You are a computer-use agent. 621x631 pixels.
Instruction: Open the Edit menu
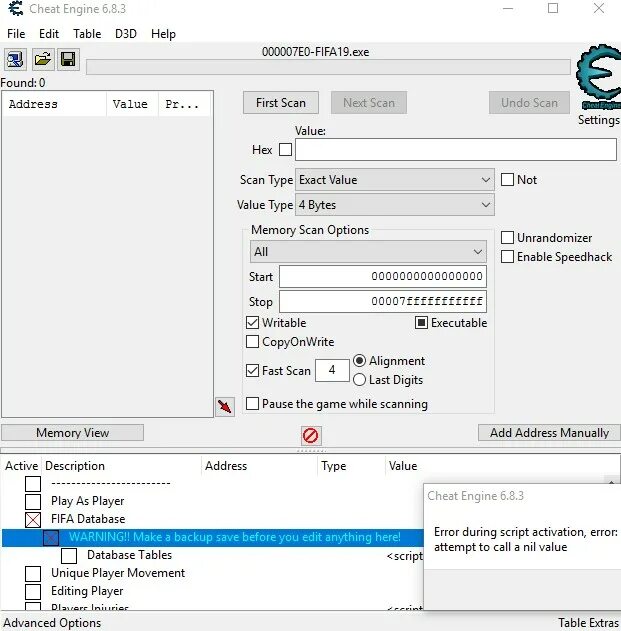(x=49, y=34)
